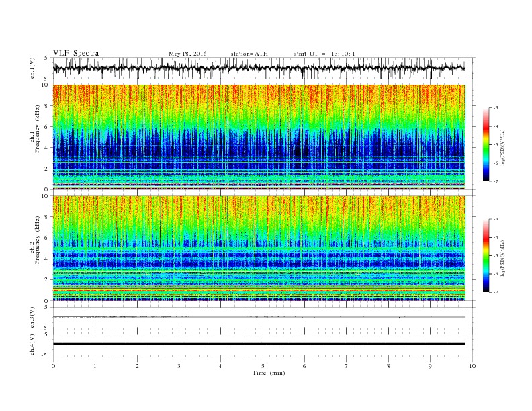
Task: Click the "2" kHz tick of ch.2 spectrogram
Action: pos(47,280)
